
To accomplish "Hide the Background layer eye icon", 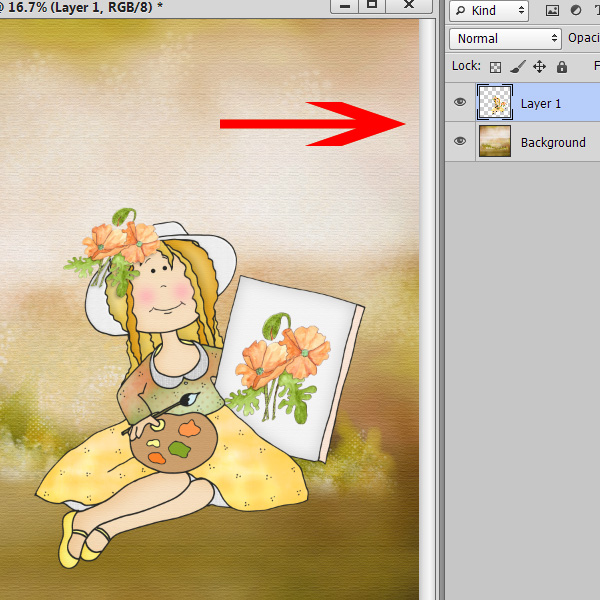I will 460,141.
